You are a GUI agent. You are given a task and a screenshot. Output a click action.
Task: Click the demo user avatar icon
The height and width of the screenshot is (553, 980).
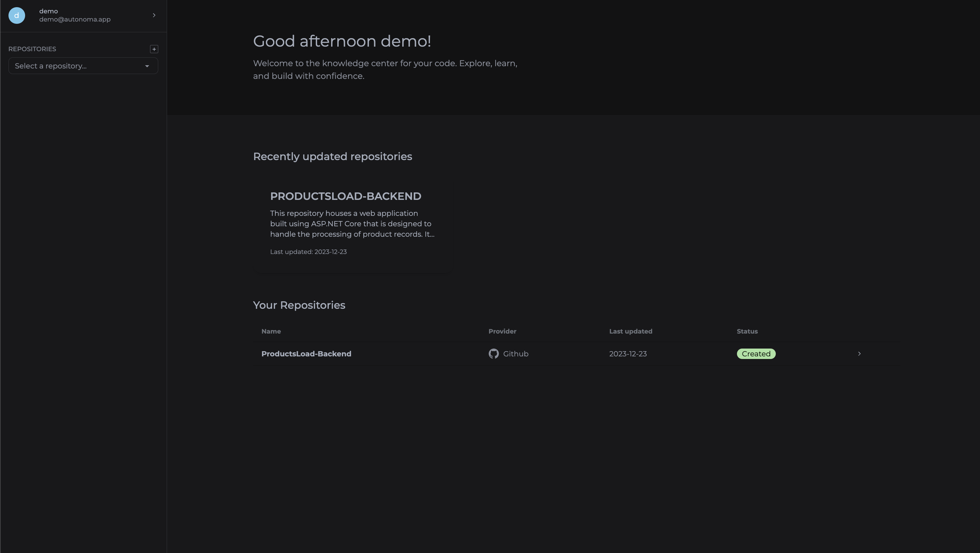click(x=17, y=15)
